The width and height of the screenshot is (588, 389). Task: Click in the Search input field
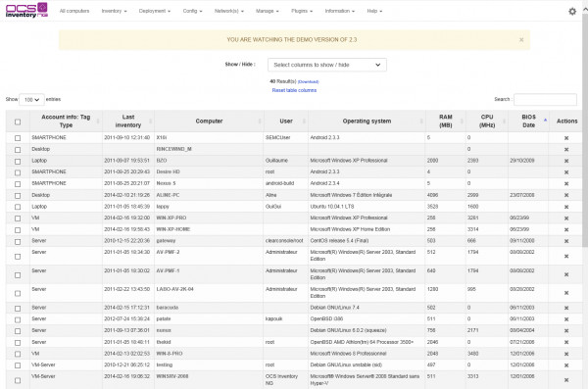coord(545,99)
